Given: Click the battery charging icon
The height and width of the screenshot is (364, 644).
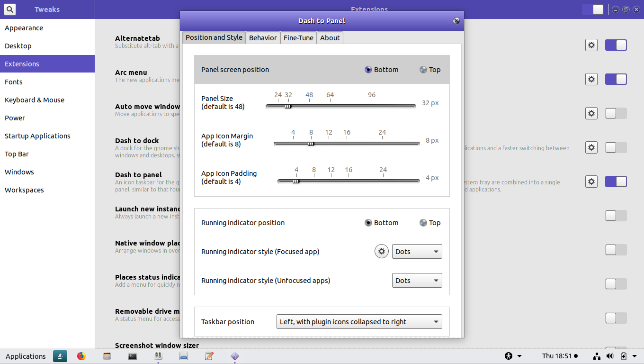Looking at the screenshot, I should pyautogui.click(x=623, y=356).
